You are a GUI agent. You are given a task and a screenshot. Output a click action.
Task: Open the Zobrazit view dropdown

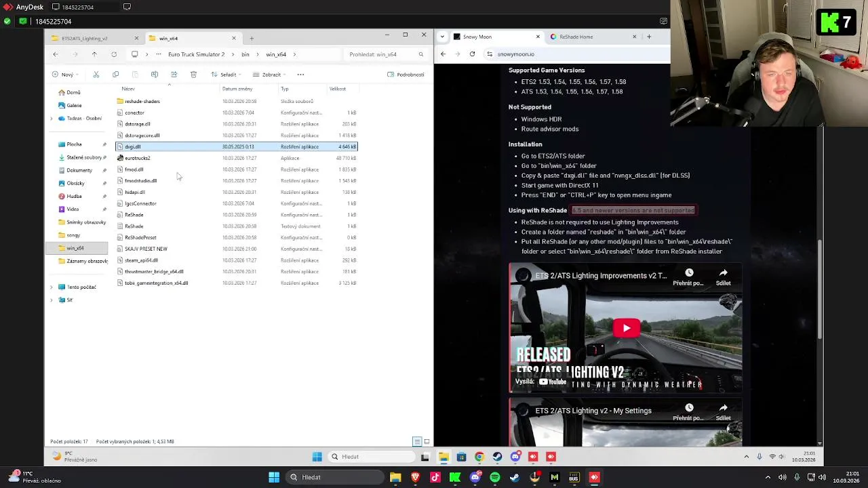point(270,75)
